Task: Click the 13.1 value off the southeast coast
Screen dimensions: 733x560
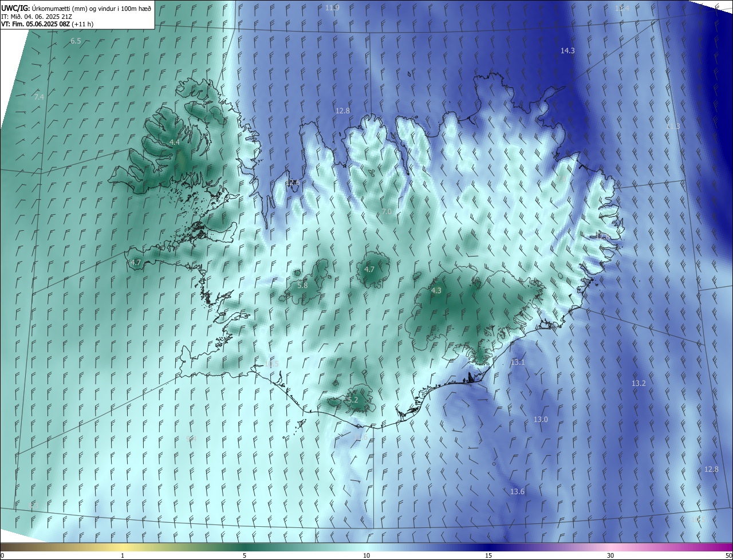Action: (x=518, y=362)
